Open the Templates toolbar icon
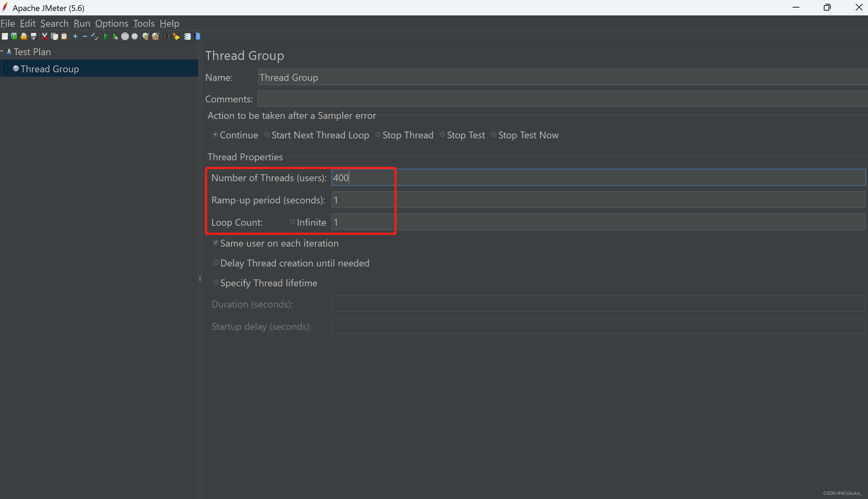This screenshot has height=499, width=868. pyautogui.click(x=14, y=36)
